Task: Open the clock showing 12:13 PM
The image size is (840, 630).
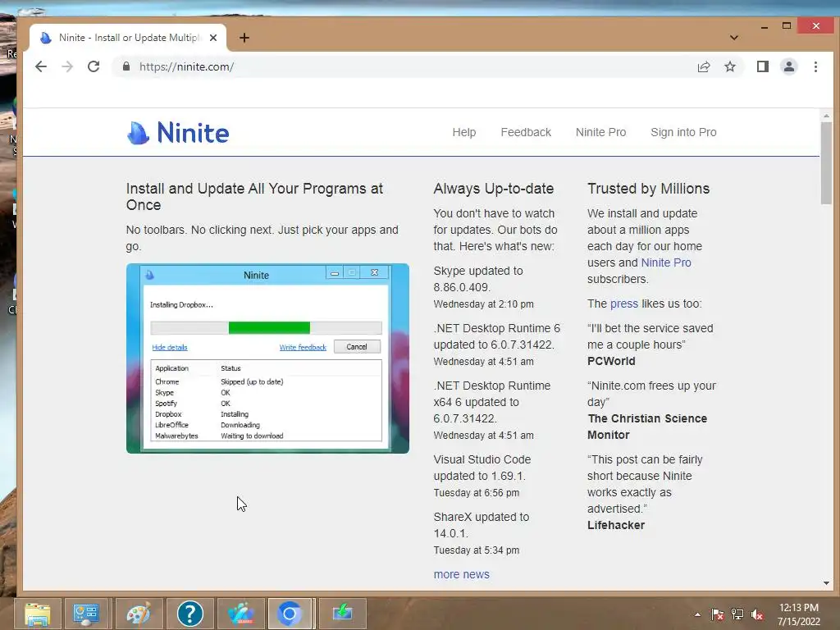Action: [799, 614]
